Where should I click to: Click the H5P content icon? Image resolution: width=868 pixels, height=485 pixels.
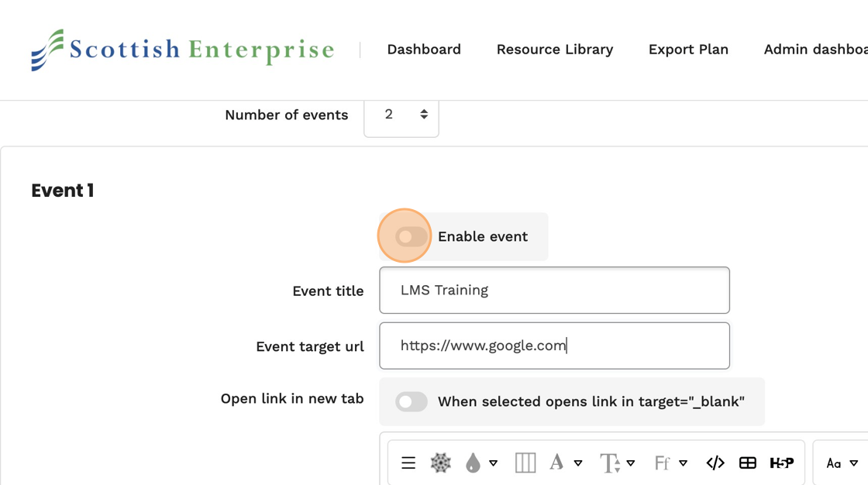[781, 463]
